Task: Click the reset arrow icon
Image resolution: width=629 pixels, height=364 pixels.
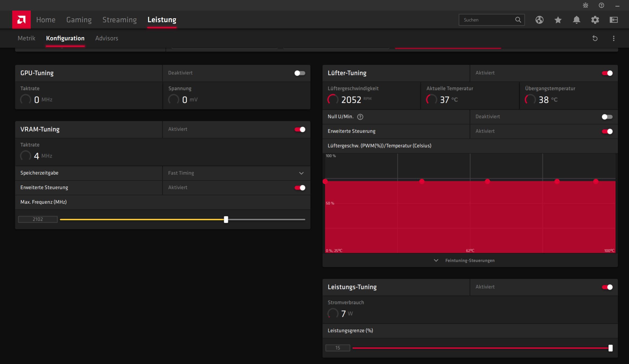Action: [595, 38]
